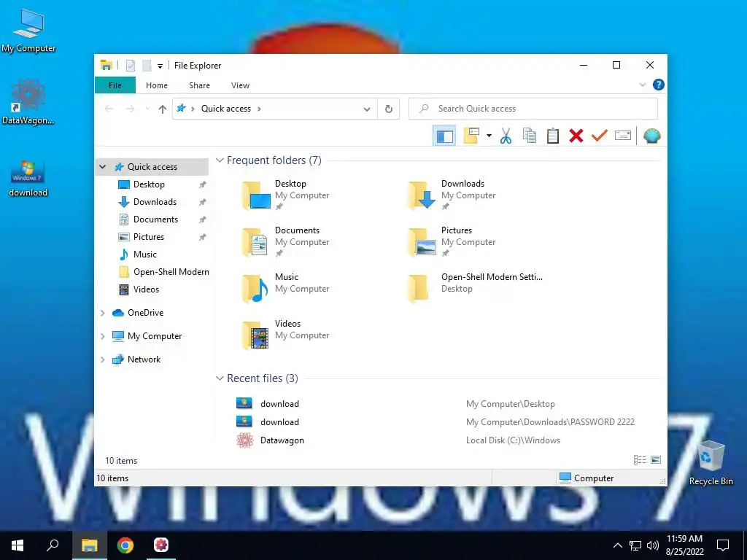Click the Forward navigation arrow
Viewport: 747px width, 560px height.
click(130, 109)
